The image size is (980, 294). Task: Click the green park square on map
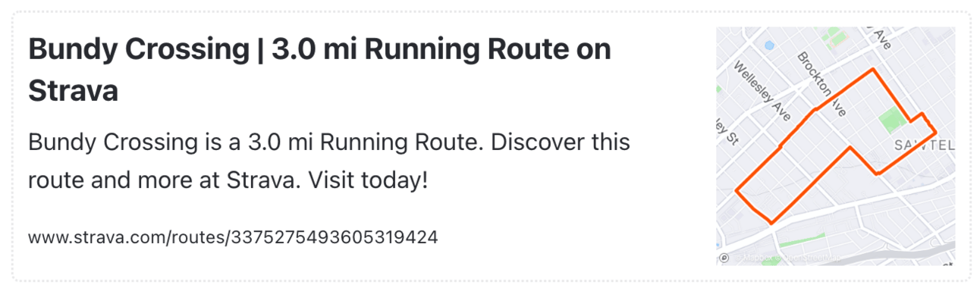point(893,120)
